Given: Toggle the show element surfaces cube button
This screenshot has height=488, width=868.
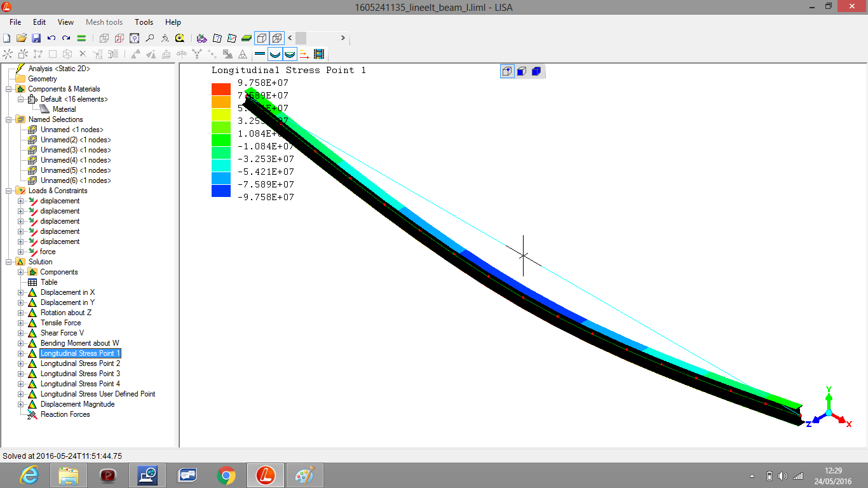Looking at the screenshot, I should [x=262, y=38].
